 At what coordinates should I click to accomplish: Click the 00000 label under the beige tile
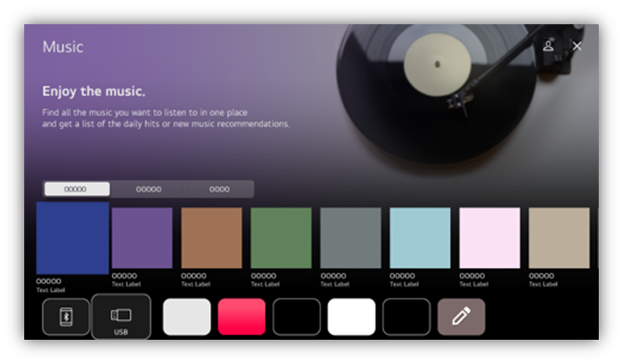tap(541, 276)
